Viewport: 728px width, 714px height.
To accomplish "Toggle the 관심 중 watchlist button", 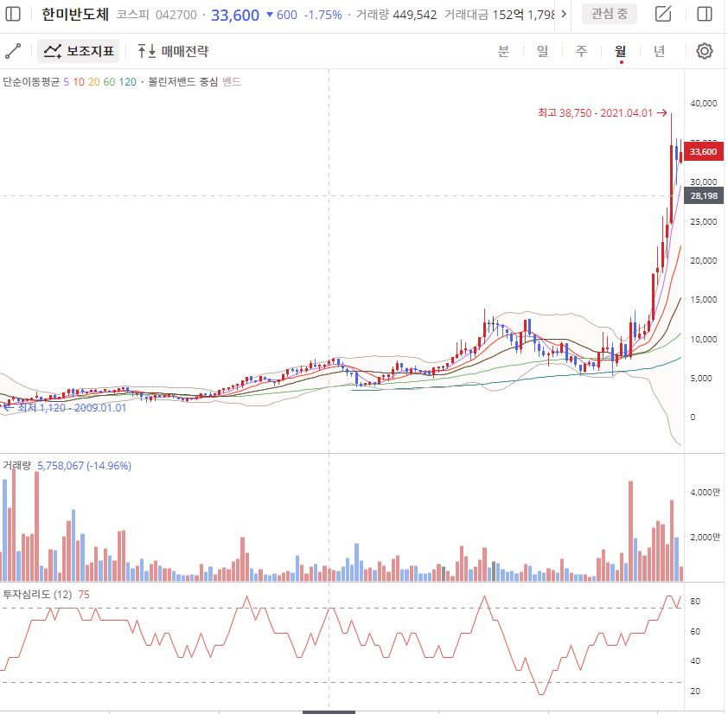I will point(610,14).
